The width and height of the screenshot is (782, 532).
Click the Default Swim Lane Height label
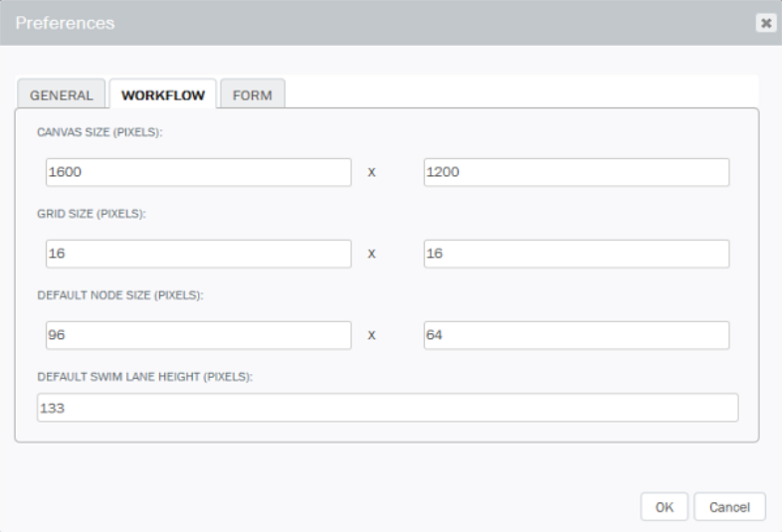[144, 377]
